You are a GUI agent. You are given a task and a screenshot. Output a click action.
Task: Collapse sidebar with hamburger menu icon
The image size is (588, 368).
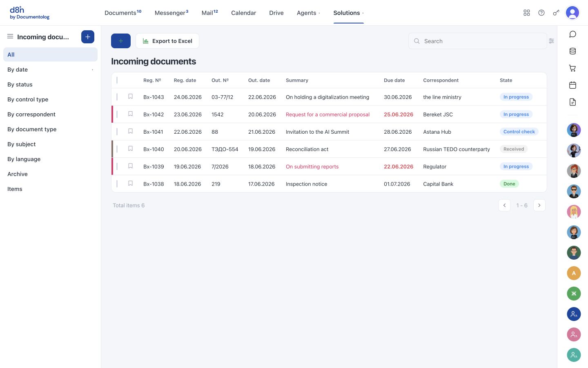(10, 37)
